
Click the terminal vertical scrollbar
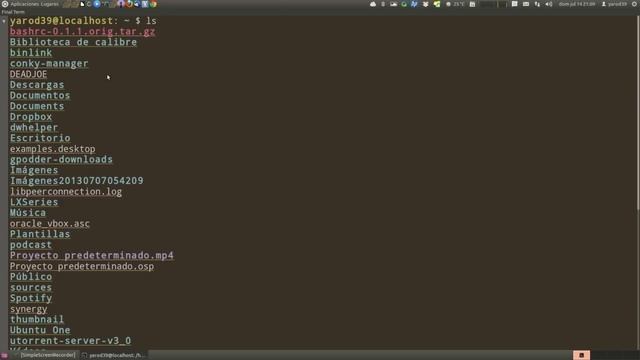[x=638, y=114]
